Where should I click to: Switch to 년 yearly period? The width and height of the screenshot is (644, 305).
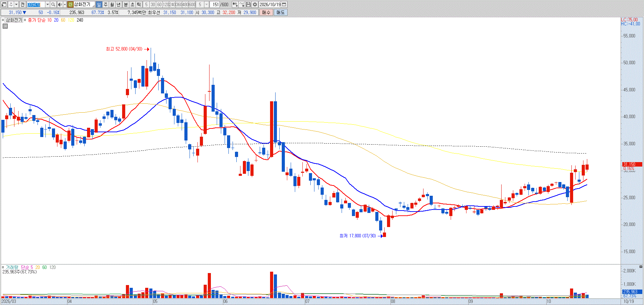point(119,4)
